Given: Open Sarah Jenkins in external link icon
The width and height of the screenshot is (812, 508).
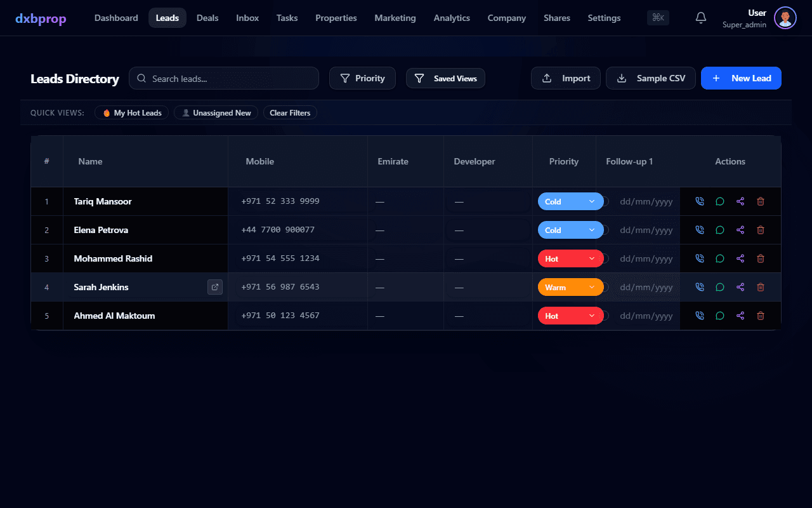Looking at the screenshot, I should pos(215,287).
